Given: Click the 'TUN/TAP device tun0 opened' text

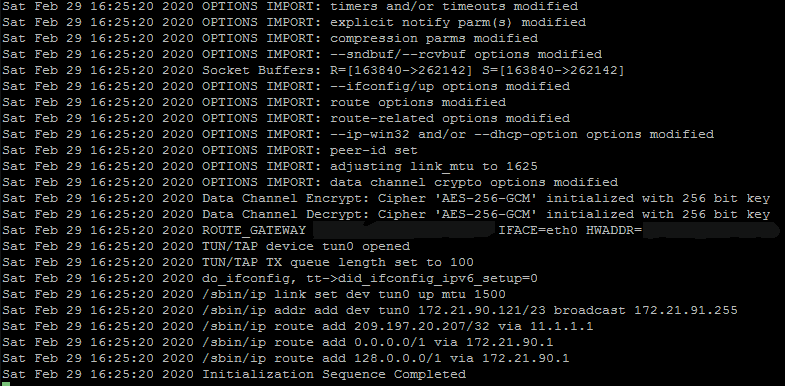Looking at the screenshot, I should (x=306, y=246).
